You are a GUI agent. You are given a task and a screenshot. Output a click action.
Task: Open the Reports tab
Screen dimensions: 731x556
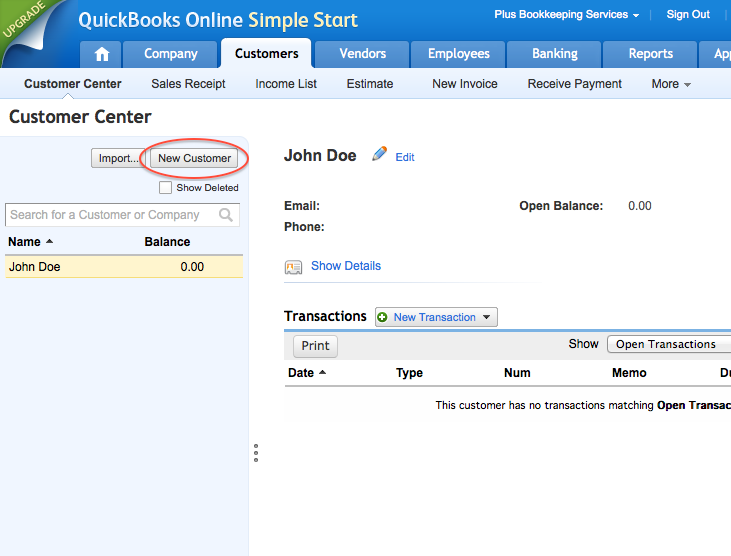650,55
